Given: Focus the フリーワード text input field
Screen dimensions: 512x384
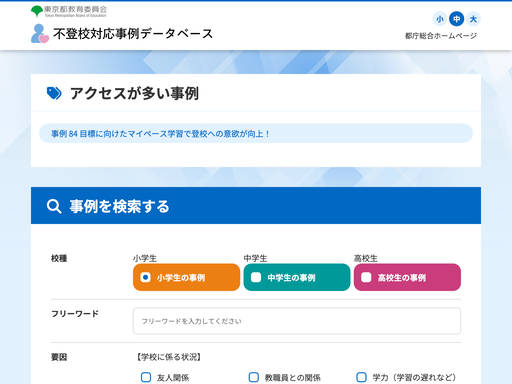Looking at the screenshot, I should pos(297,321).
